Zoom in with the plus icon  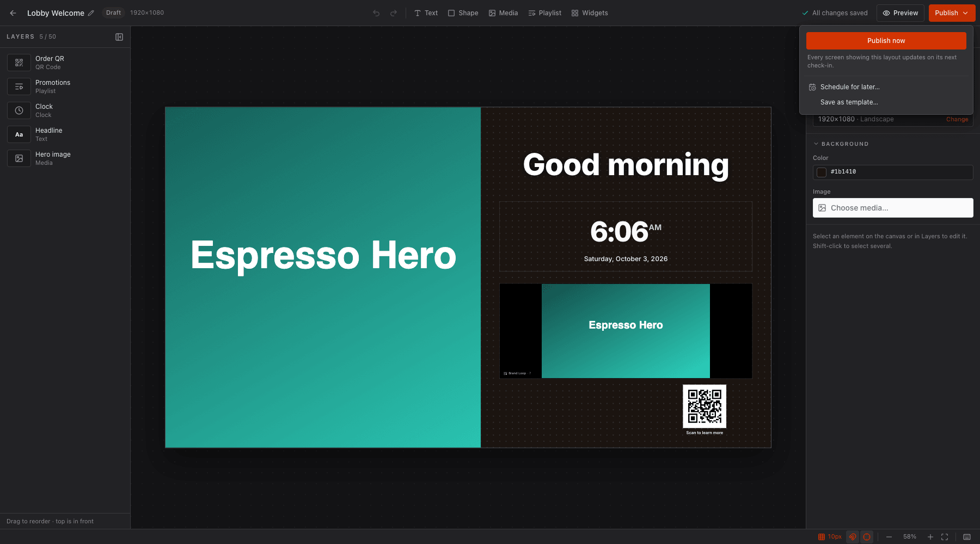click(x=930, y=537)
